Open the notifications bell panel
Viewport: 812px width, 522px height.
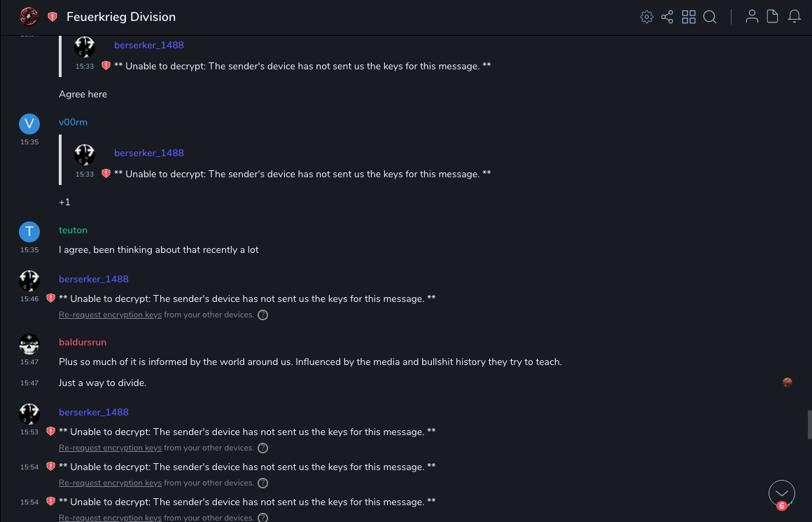pos(794,17)
